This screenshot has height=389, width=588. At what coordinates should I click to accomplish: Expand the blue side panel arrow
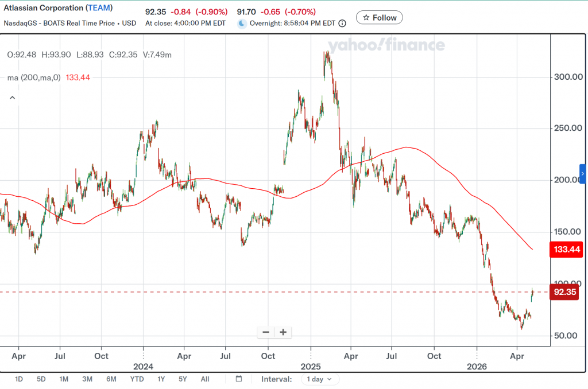[x=583, y=174]
